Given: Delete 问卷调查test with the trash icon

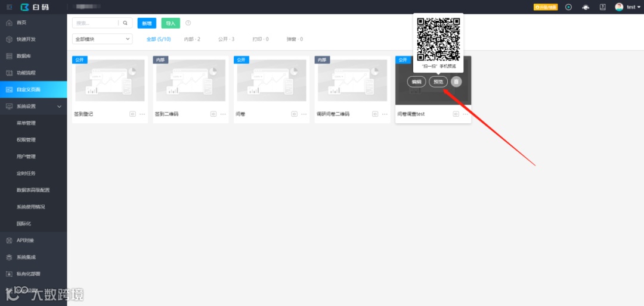Looking at the screenshot, I should click(456, 82).
